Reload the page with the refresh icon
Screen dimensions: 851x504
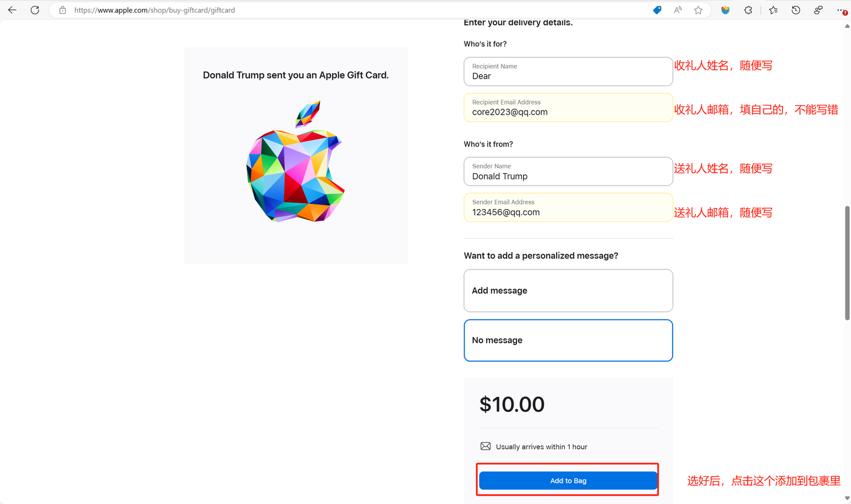click(x=35, y=10)
